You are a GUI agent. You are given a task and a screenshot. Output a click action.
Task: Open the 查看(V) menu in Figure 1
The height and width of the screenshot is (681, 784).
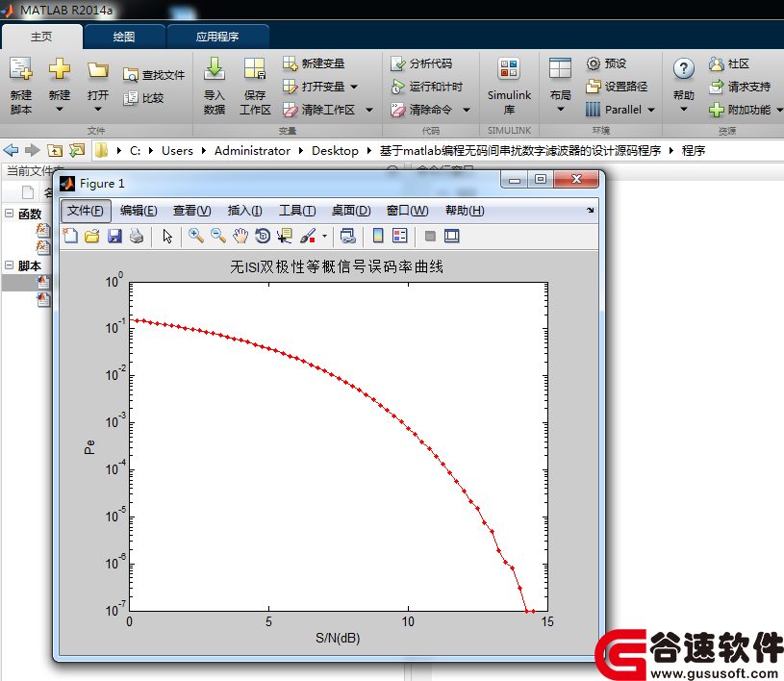(192, 211)
